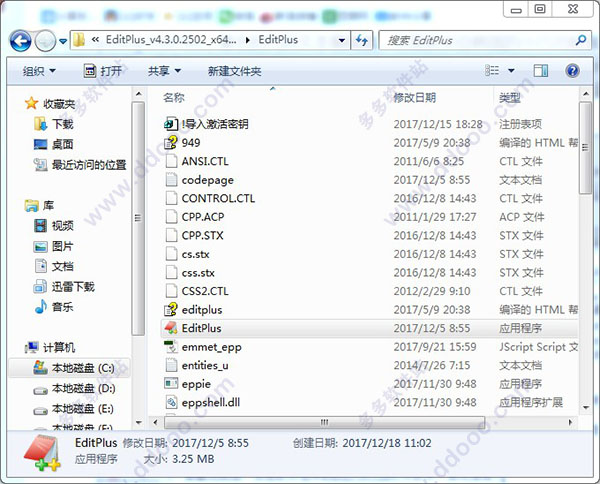Screen dimensions: 600x484
Task: Click 新建文件夹 button
Action: click(235, 72)
